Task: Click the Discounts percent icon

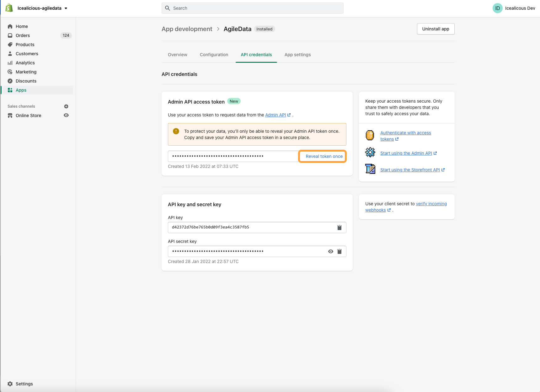Action: [x=10, y=81]
